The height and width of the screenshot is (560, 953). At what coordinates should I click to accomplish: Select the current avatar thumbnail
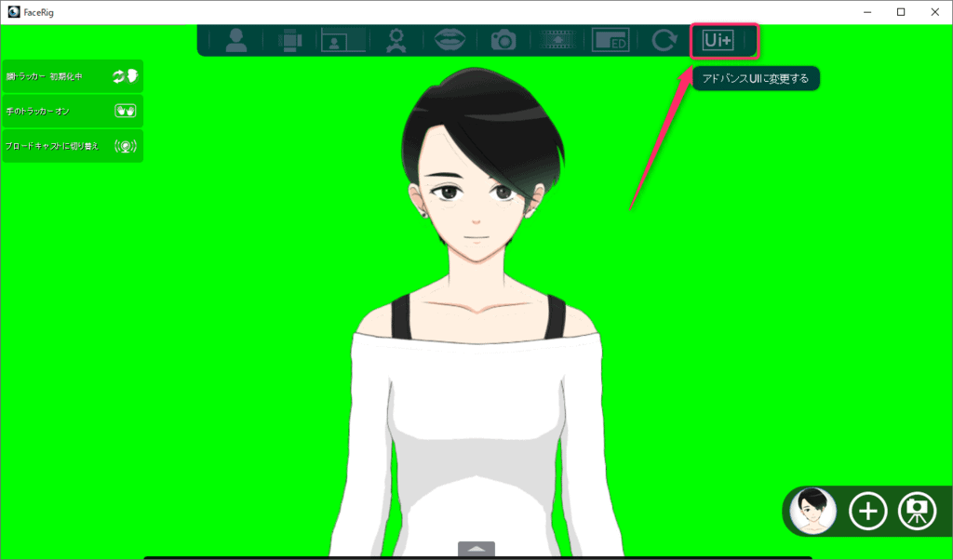[813, 510]
